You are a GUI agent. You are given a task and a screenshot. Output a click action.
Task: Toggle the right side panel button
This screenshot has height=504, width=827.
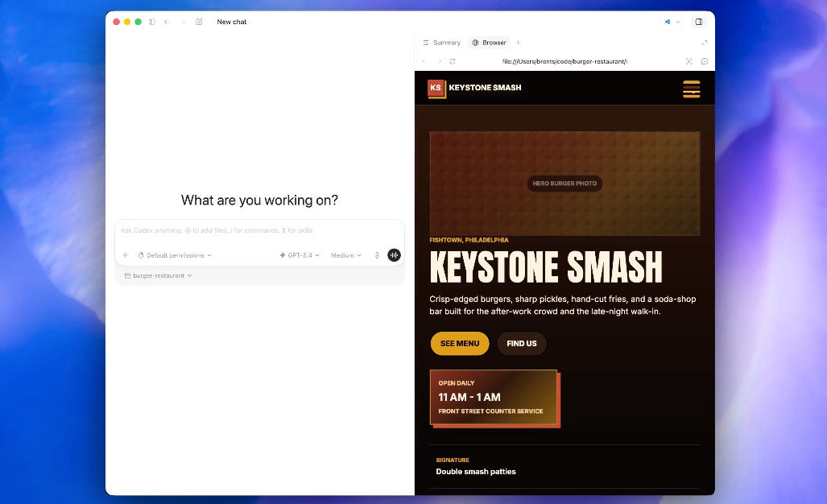[x=698, y=22]
